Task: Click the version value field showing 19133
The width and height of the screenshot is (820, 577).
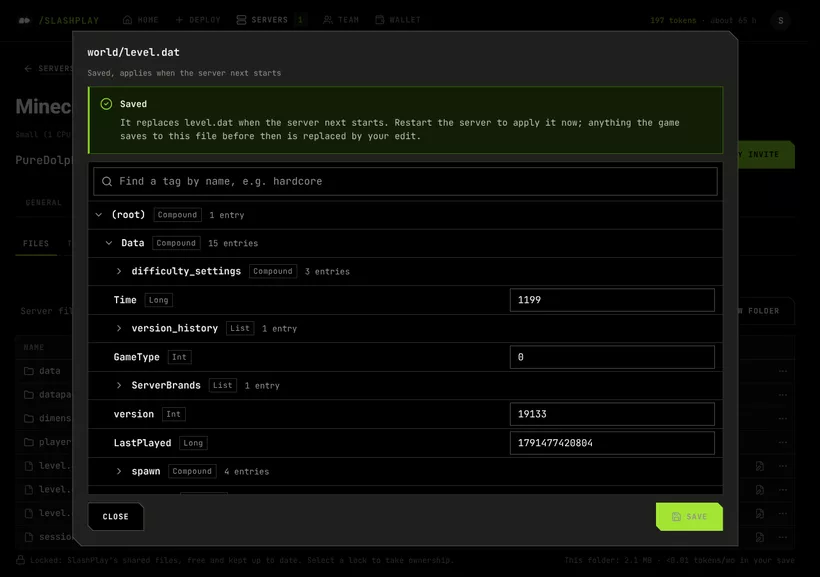Action: (612, 414)
